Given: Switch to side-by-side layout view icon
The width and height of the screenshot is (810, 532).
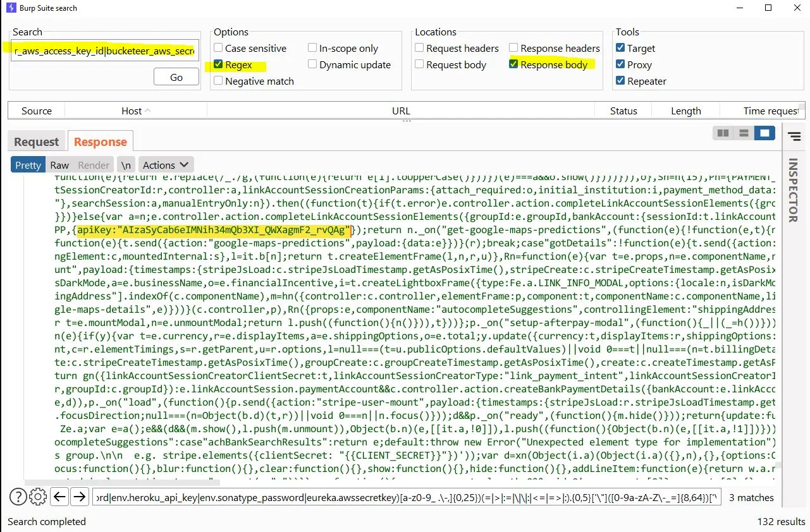Looking at the screenshot, I should (723, 133).
